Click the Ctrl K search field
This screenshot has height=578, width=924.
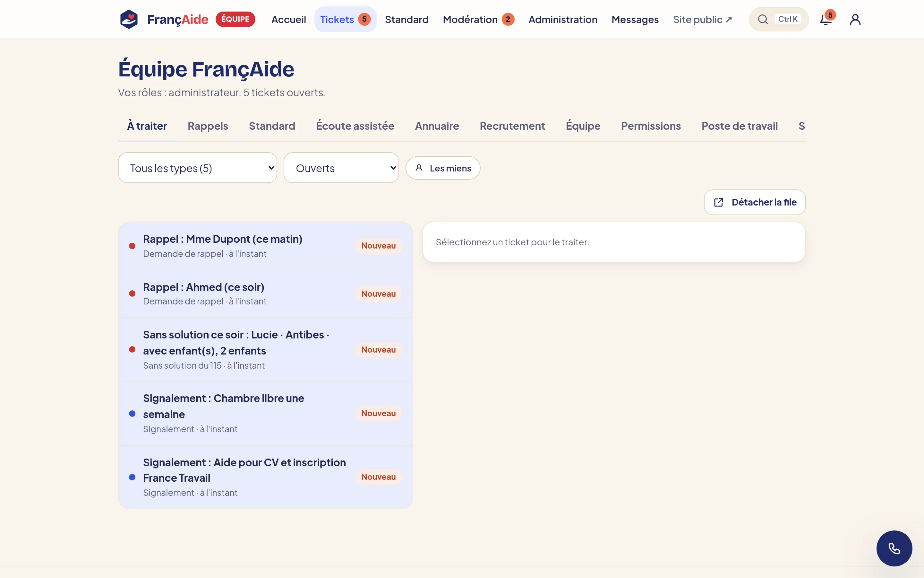point(779,19)
